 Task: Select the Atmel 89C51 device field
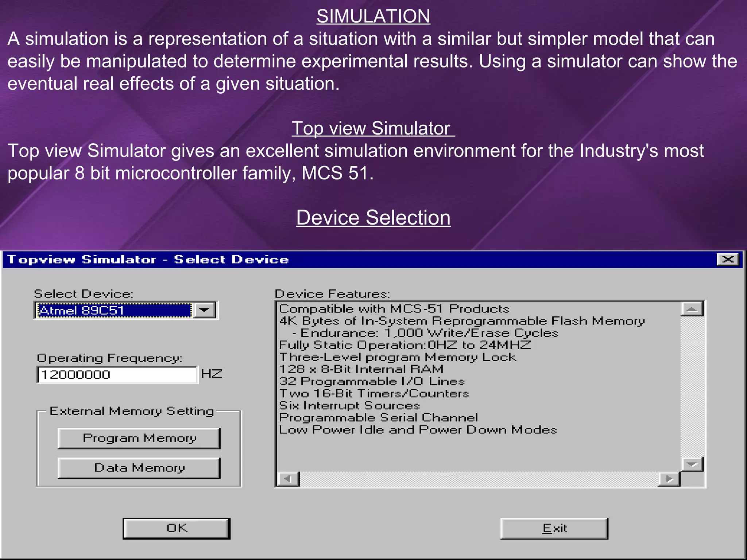[x=114, y=310]
